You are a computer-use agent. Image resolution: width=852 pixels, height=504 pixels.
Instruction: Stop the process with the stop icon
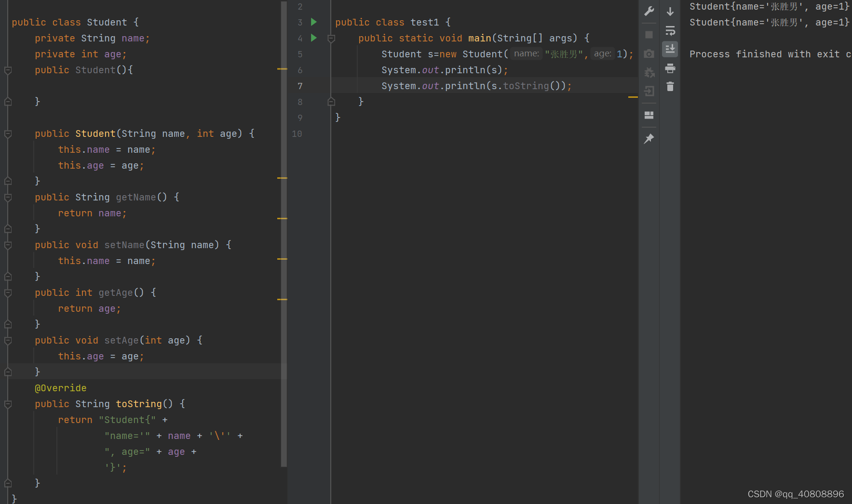coord(649,34)
